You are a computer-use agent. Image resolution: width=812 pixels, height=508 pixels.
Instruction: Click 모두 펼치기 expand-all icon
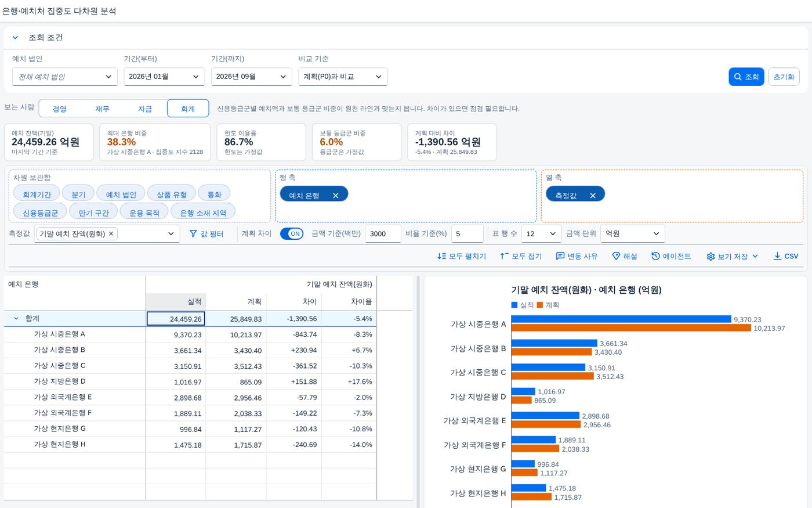click(441, 256)
